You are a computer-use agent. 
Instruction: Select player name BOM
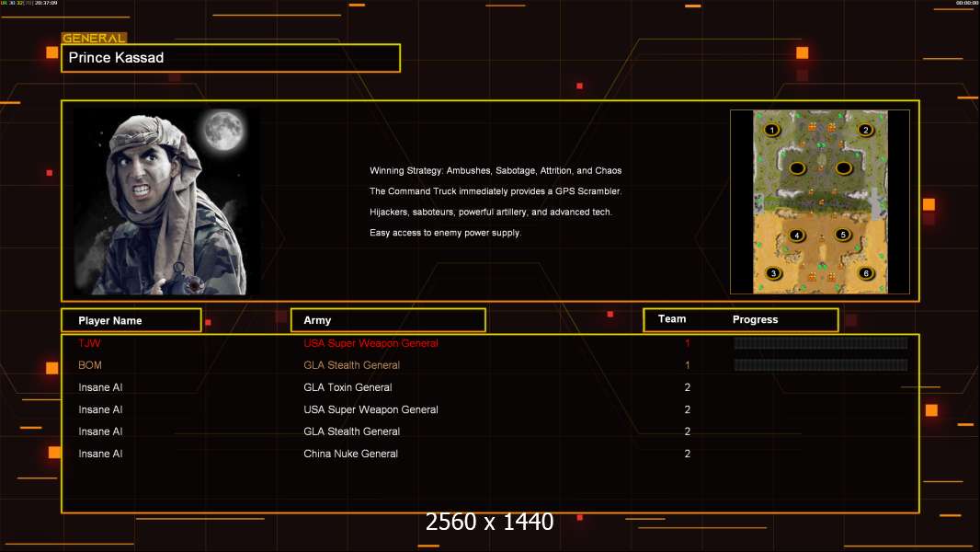[90, 365]
